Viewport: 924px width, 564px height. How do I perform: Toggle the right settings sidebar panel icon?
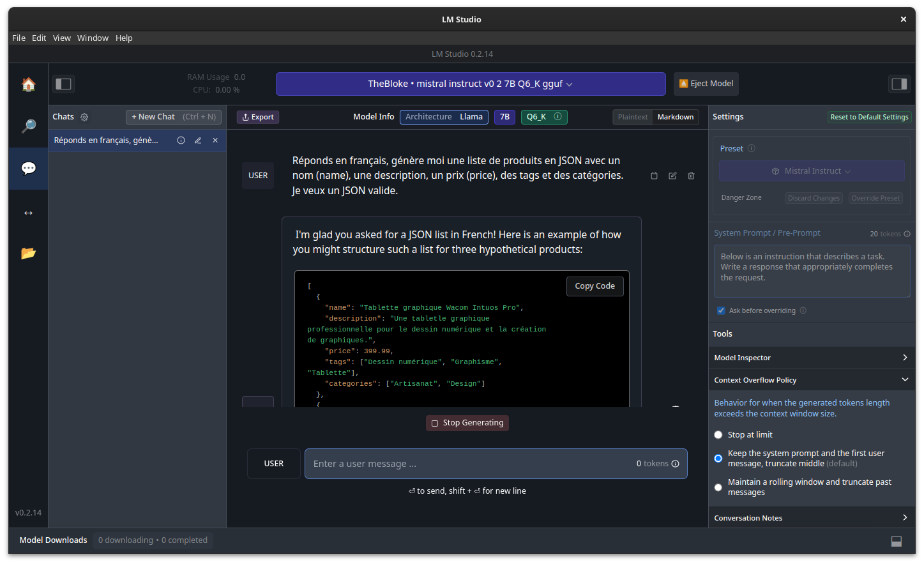coord(899,84)
